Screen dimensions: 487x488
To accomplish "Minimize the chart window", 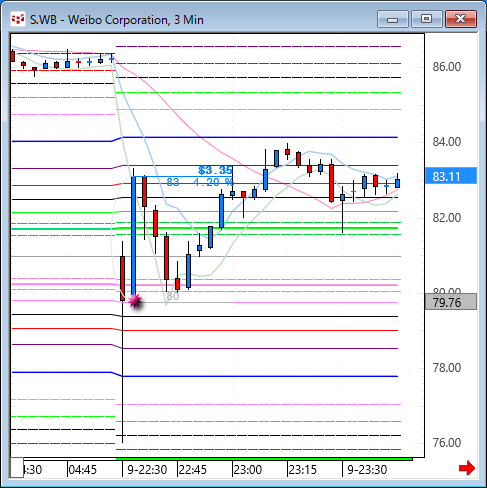I will click(393, 19).
